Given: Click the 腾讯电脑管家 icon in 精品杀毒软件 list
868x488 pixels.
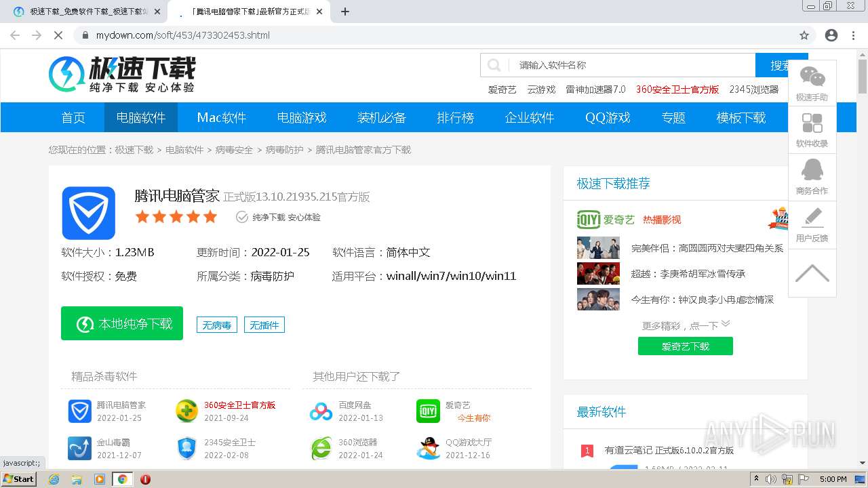Looking at the screenshot, I should (79, 411).
